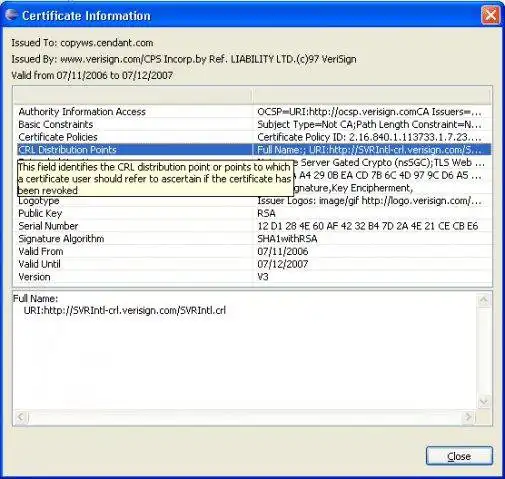
Task: Select the Basic Constraints row
Action: pyautogui.click(x=253, y=124)
